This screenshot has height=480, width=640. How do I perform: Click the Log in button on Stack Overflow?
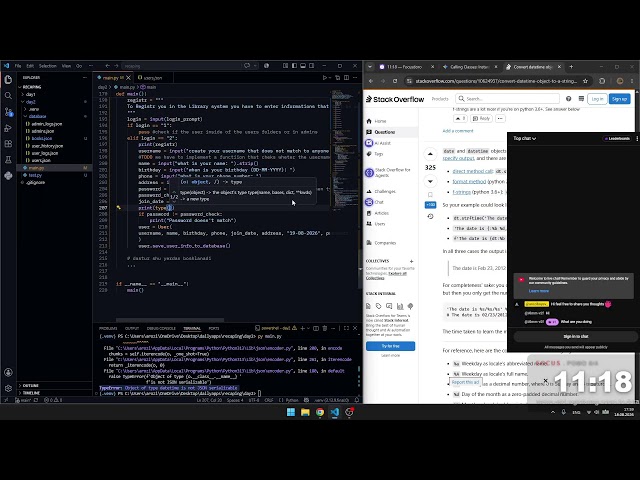coord(597,99)
